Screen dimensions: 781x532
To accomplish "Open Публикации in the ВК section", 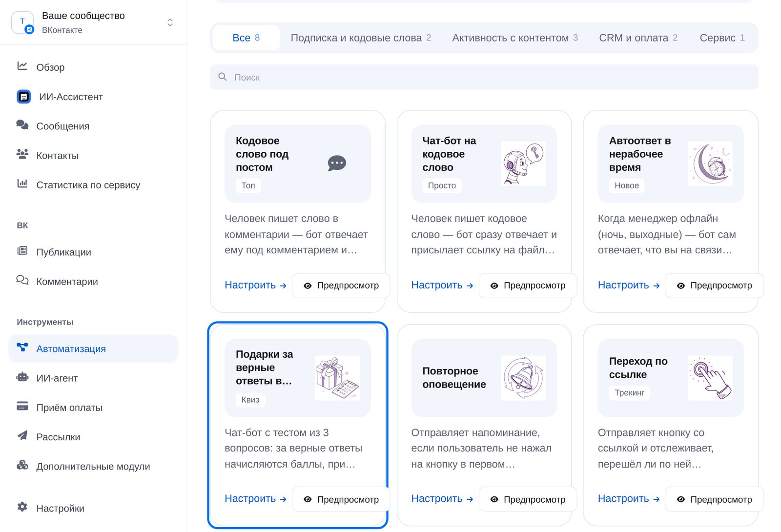I will coord(93,252).
